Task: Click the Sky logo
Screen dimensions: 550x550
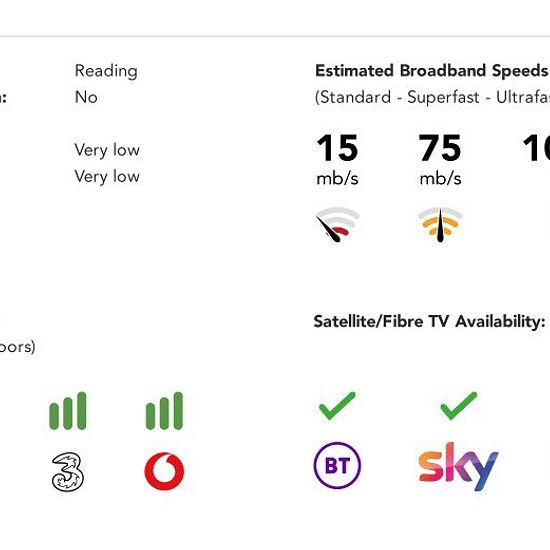Action: pyautogui.click(x=458, y=467)
